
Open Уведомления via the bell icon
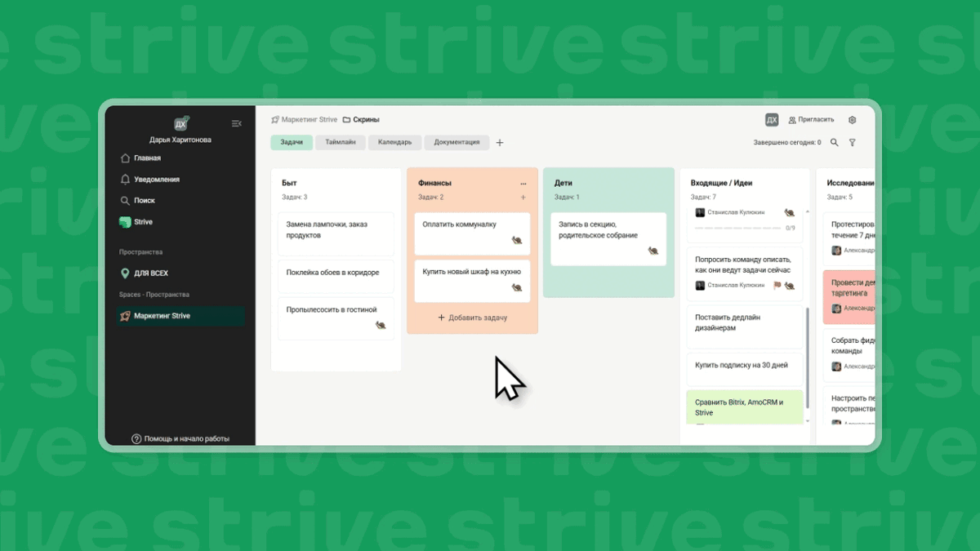pyautogui.click(x=125, y=180)
